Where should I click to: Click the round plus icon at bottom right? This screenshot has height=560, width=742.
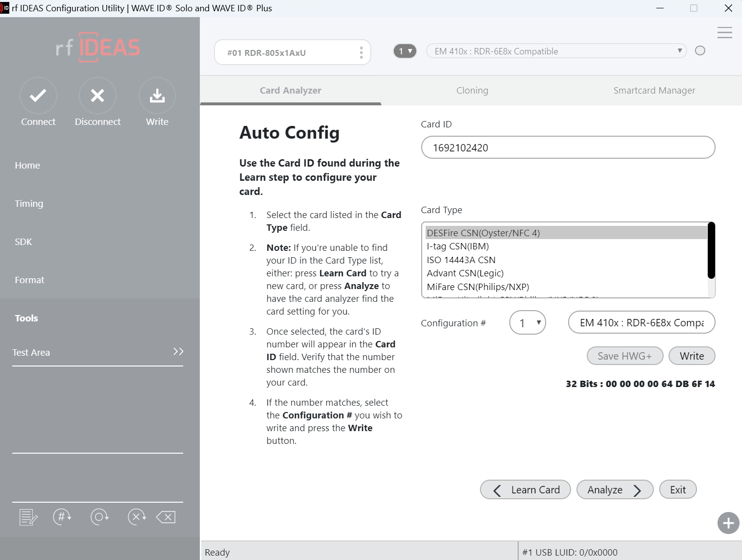[728, 523]
